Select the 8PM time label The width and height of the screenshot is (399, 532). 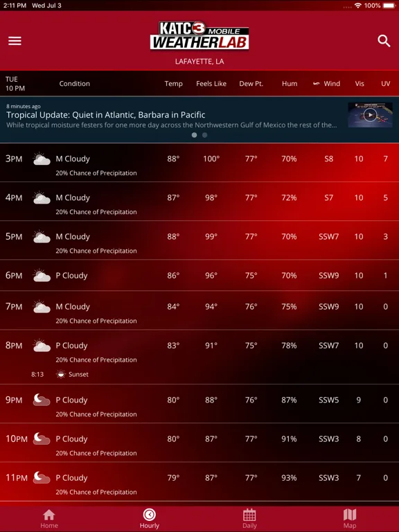(x=14, y=346)
